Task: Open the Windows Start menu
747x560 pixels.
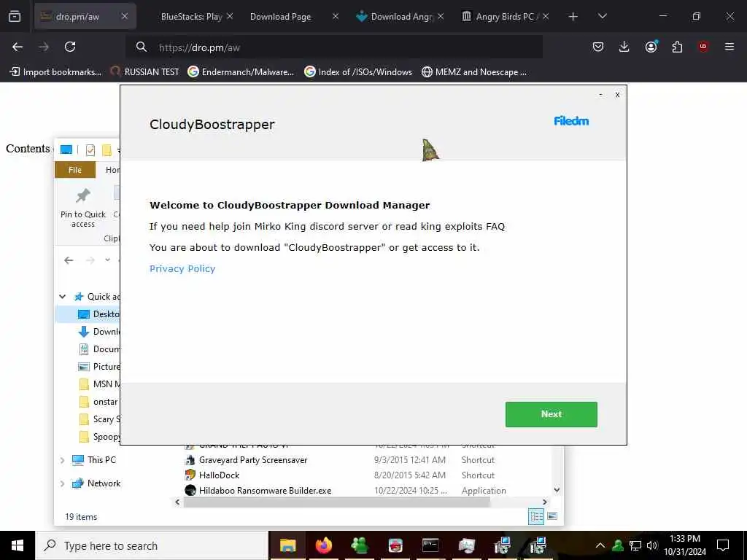Action: [x=18, y=545]
